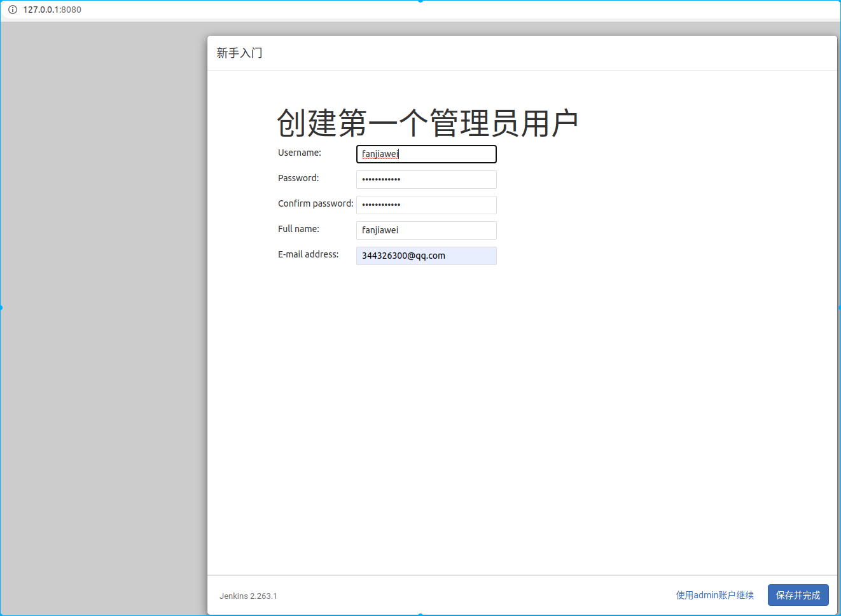This screenshot has width=841, height=616.
Task: Select the E-mail address input field
Action: [x=426, y=256]
